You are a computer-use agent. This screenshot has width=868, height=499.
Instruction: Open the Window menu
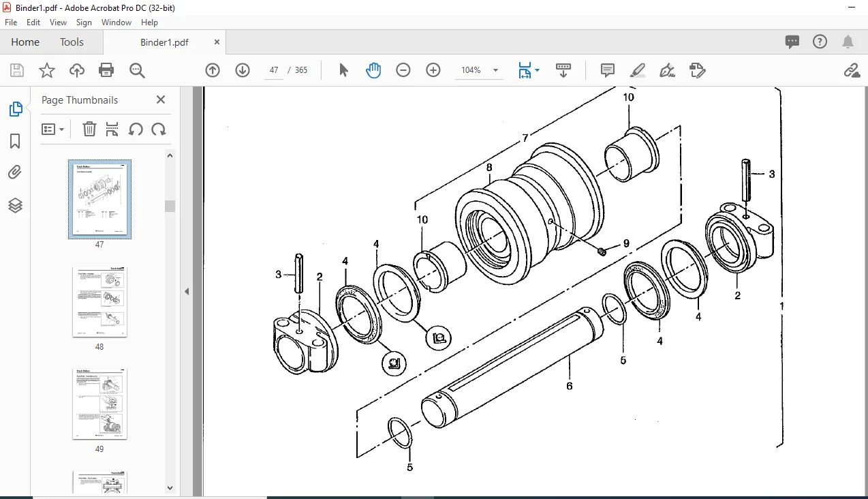[117, 22]
